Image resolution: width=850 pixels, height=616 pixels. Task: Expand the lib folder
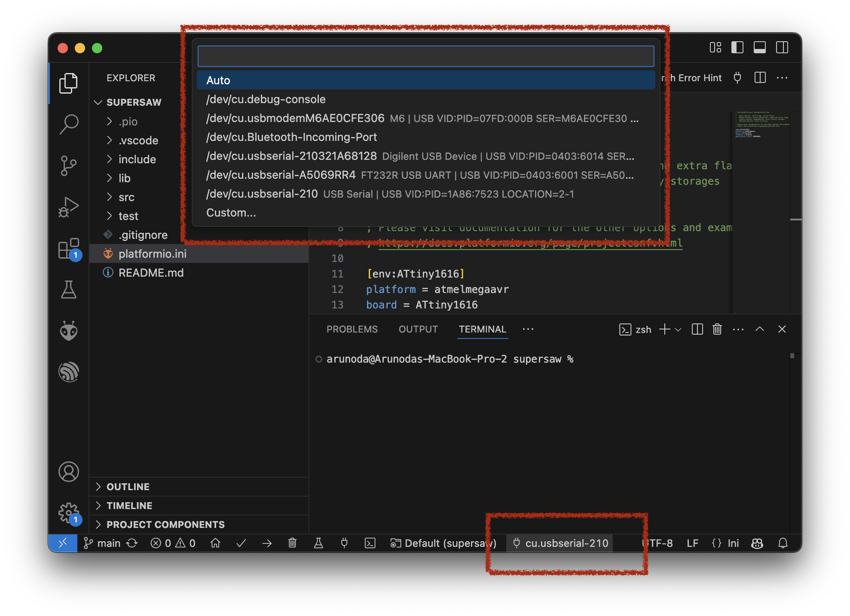pyautogui.click(x=199, y=178)
